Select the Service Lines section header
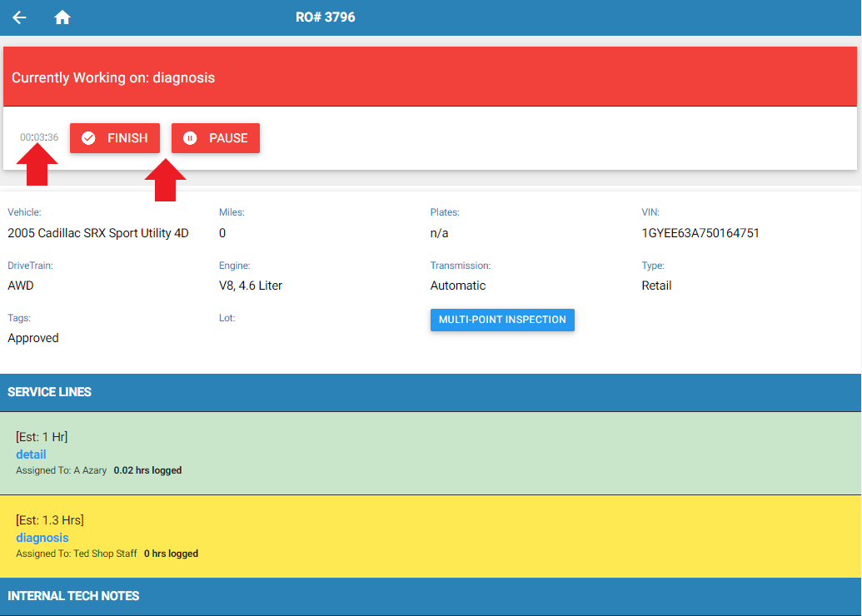The width and height of the screenshot is (862, 616). tap(50, 392)
